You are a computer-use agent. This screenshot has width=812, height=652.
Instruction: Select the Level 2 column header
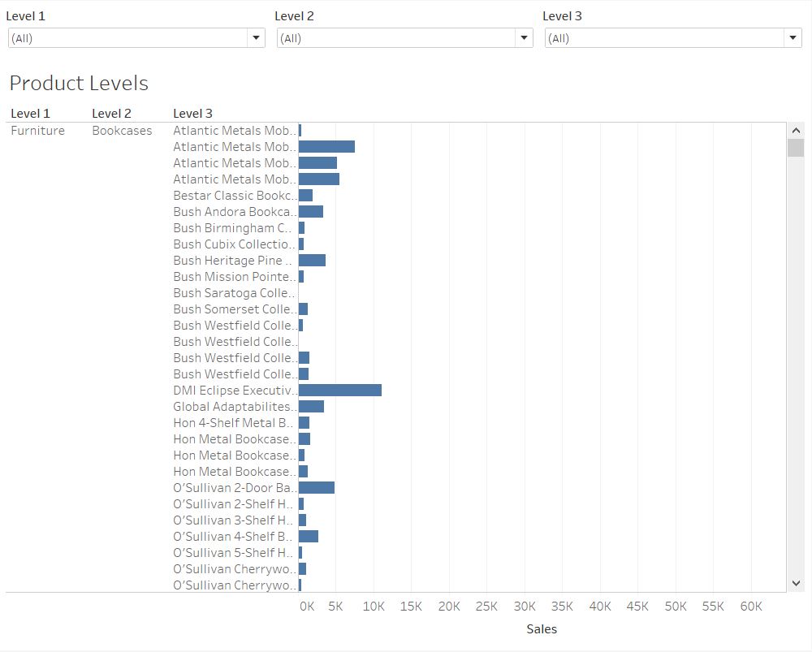click(111, 114)
